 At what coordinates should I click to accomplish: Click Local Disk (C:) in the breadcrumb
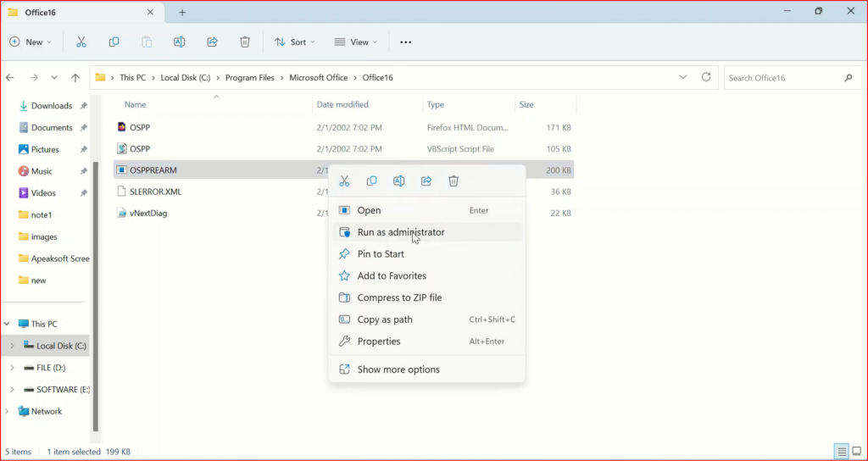click(x=186, y=77)
